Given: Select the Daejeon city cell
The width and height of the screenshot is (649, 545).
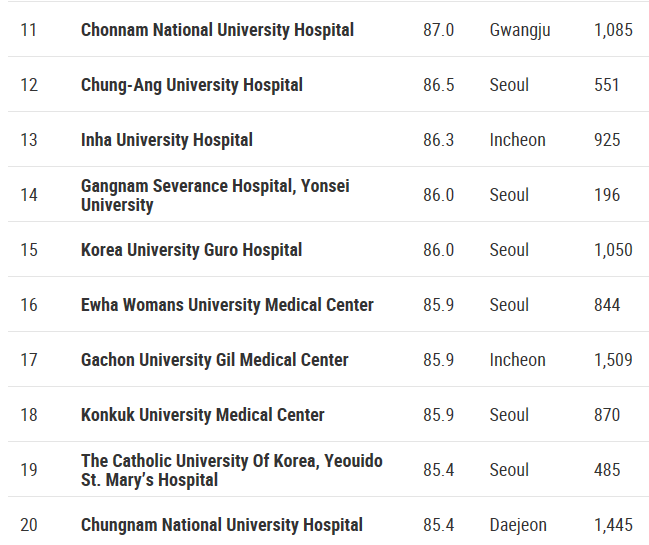Looking at the screenshot, I should point(519,525).
